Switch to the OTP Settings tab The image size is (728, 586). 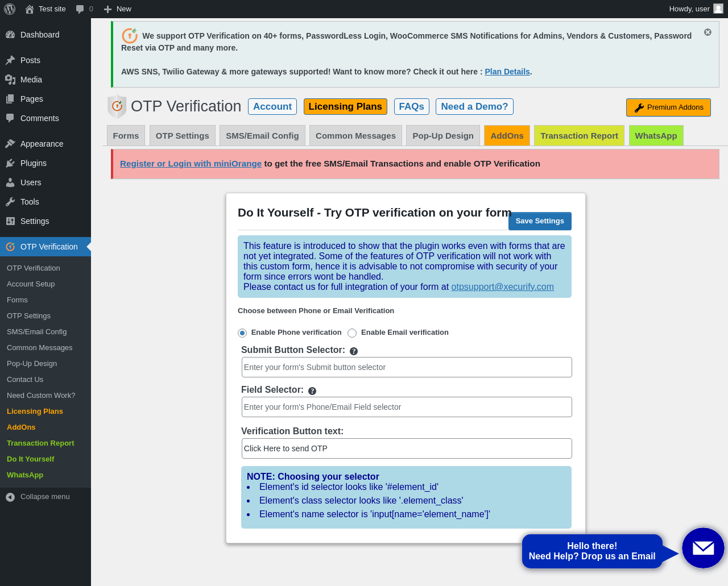(183, 136)
